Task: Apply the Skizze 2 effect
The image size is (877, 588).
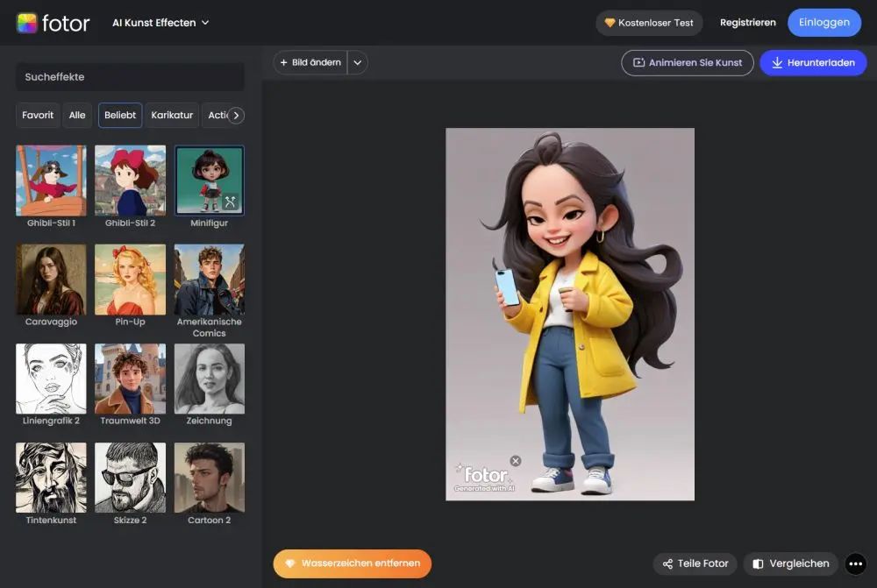Action: point(131,478)
